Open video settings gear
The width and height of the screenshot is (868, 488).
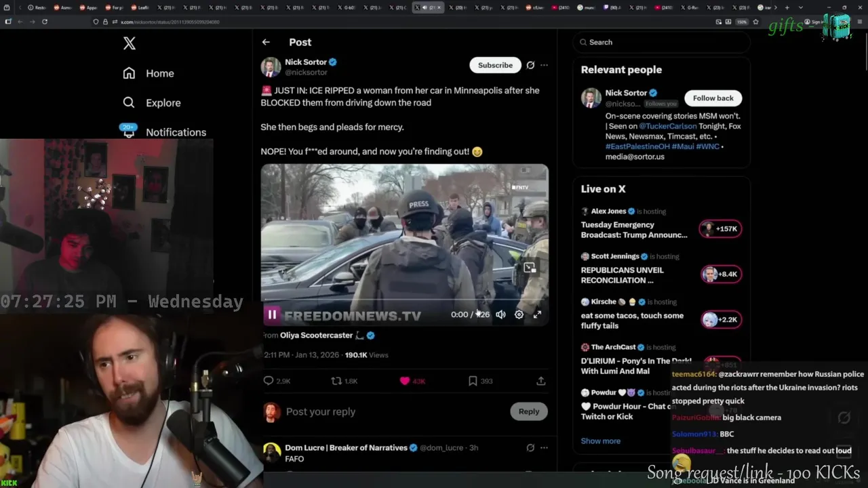point(519,314)
